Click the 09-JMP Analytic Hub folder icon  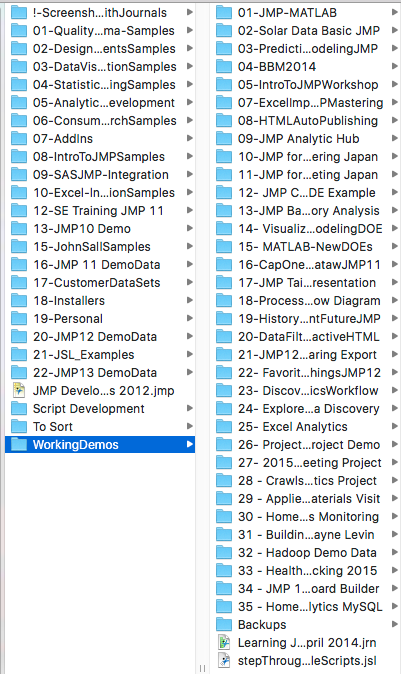(224, 138)
